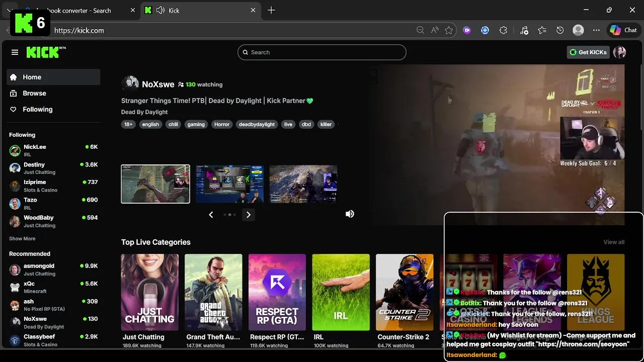Open Destiny in the Following list
Viewport: 644px width, 362px height.
point(53,168)
